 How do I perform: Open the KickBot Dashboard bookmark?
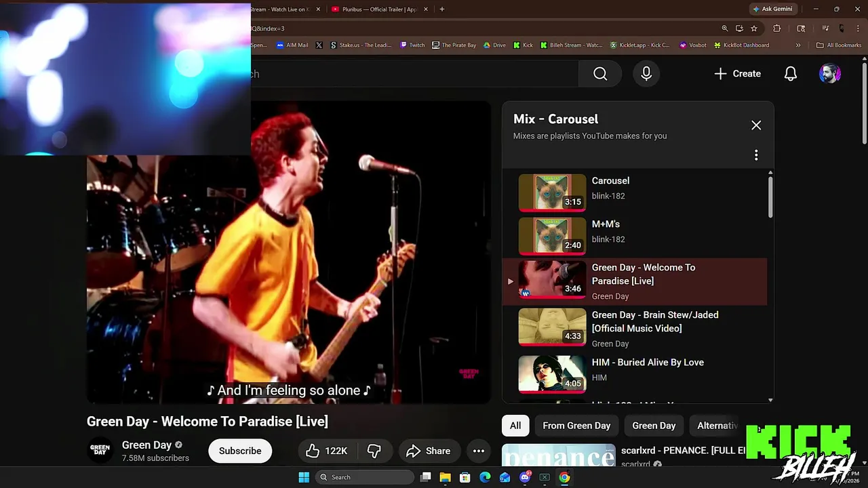741,45
